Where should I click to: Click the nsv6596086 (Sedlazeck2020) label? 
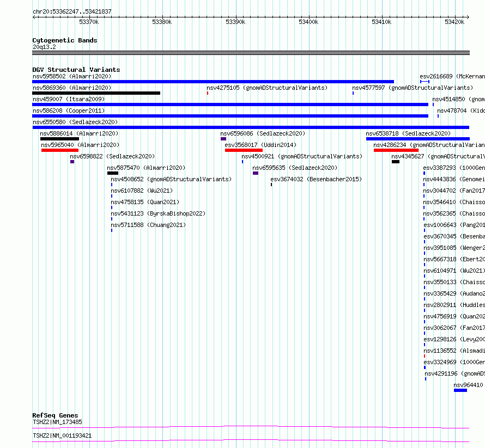tap(263, 133)
